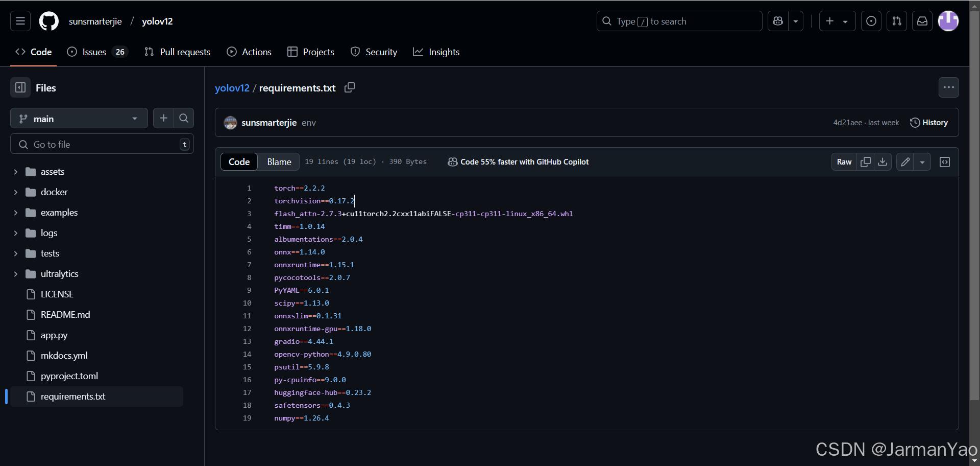Open the yolov12 repository link in header
Screen dimensions: 980x466
pyautogui.click(x=157, y=21)
